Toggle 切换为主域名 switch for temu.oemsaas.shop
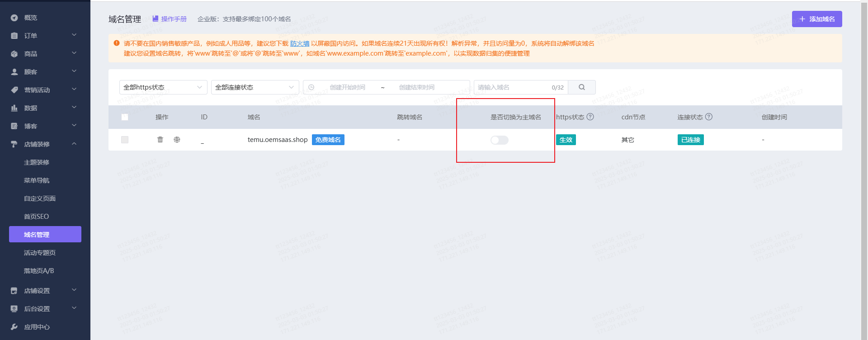The width and height of the screenshot is (868, 340). pos(500,140)
